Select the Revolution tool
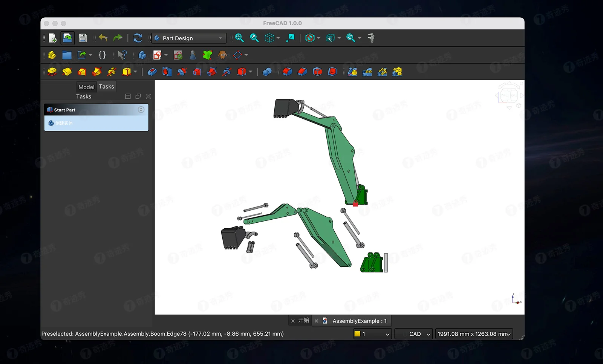This screenshot has width=603, height=364. [x=67, y=72]
